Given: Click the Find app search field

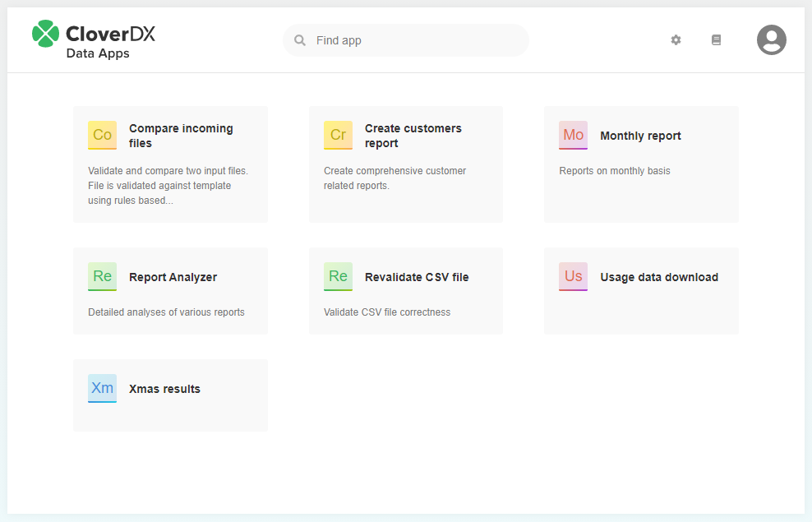Looking at the screenshot, I should click(x=405, y=39).
